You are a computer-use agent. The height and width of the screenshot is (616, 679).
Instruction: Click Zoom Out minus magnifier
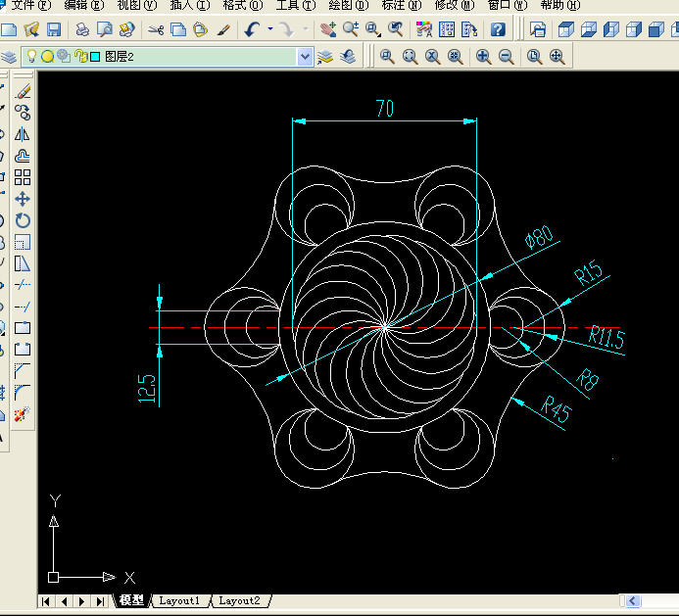pos(506,56)
